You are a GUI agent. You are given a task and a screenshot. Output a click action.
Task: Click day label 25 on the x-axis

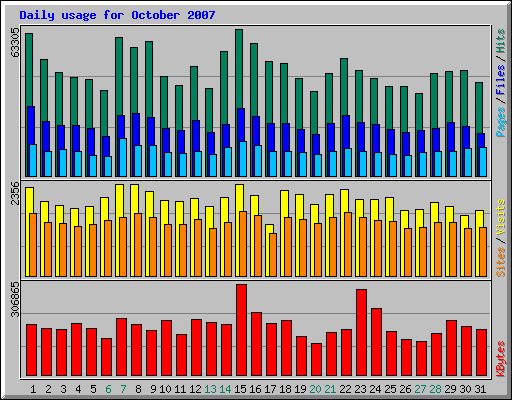(390, 389)
